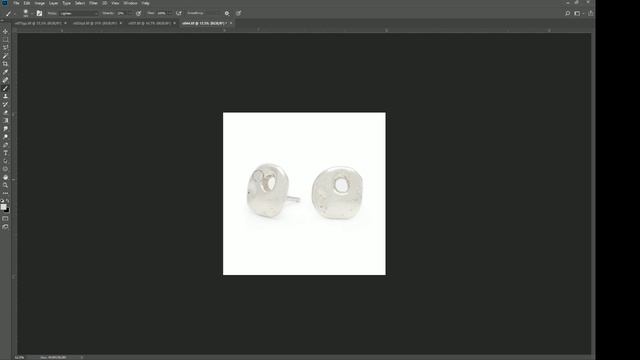Select the Path Selection tool

pyautogui.click(x=5, y=161)
